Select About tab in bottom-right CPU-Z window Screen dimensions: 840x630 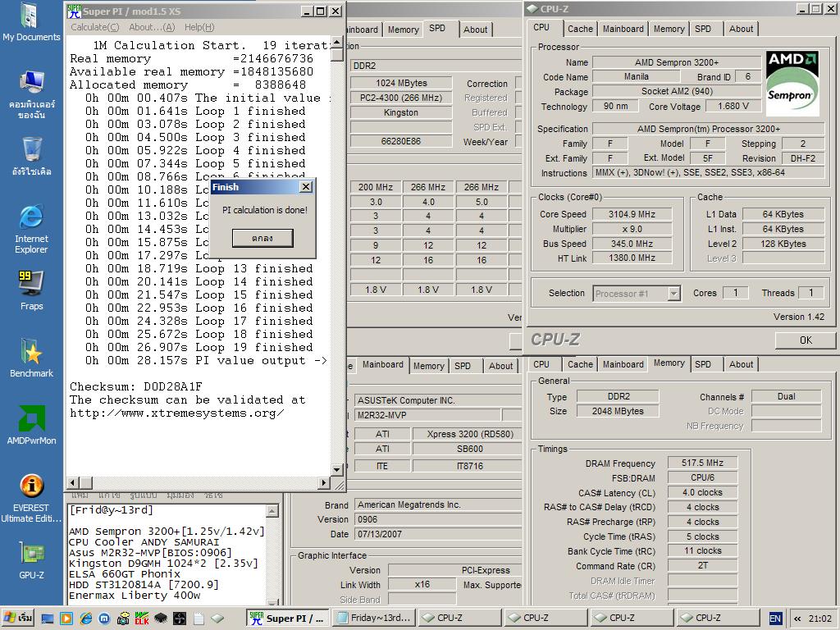[x=741, y=364]
